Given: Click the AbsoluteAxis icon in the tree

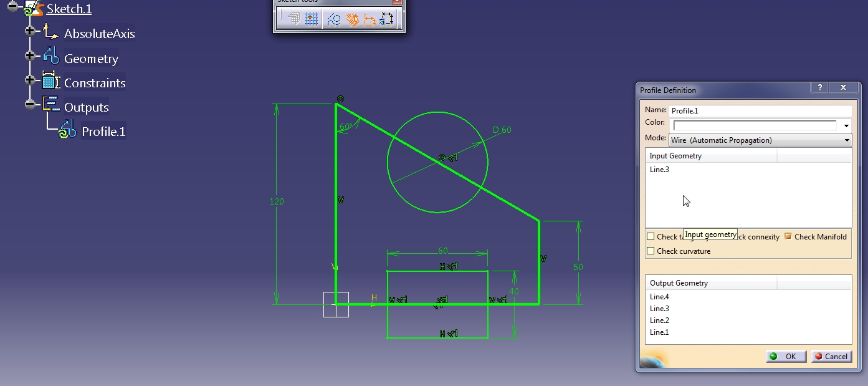Looking at the screenshot, I should click(x=51, y=31).
